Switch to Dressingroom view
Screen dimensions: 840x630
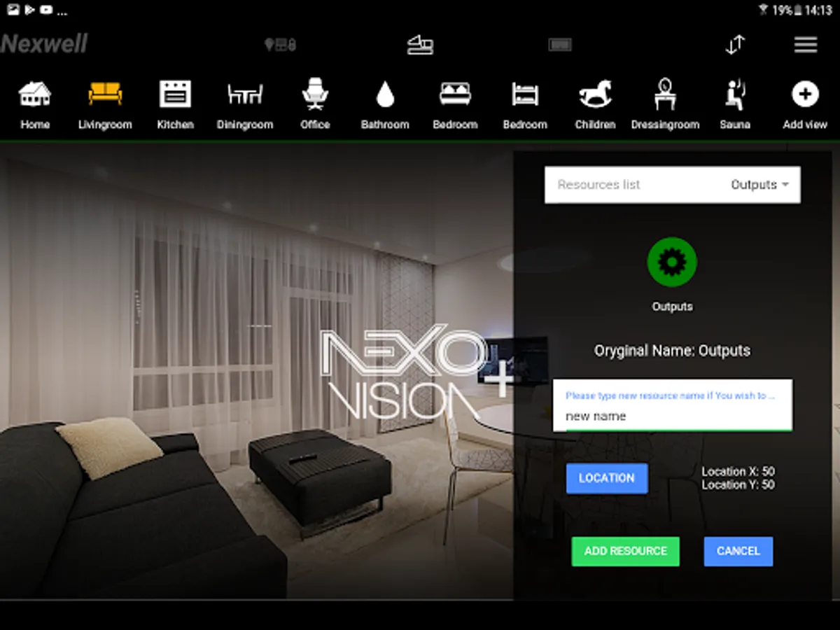pyautogui.click(x=665, y=104)
